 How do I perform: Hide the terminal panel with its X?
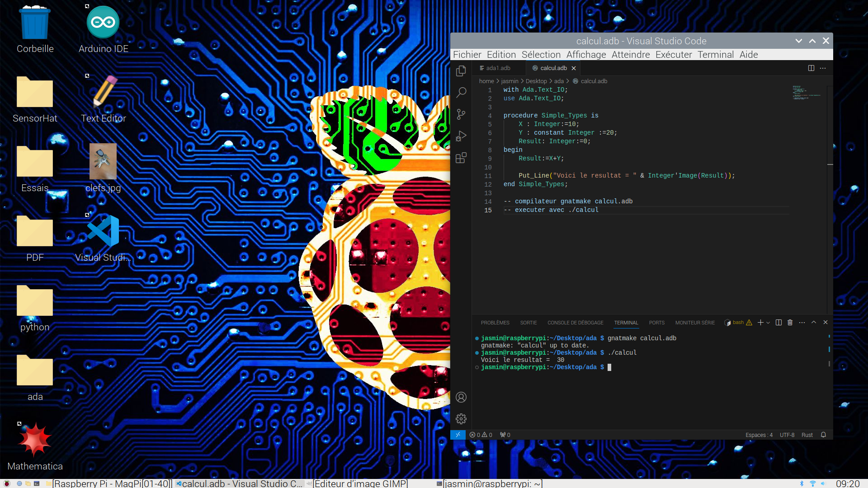pos(826,323)
